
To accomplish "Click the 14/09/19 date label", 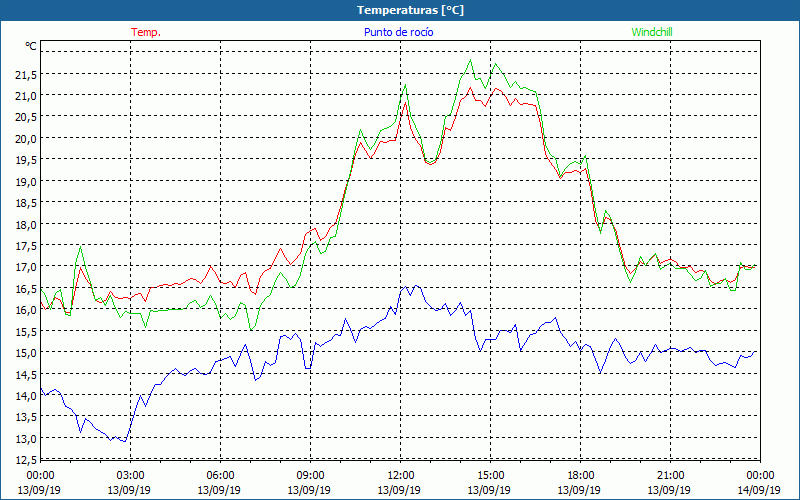I will (x=759, y=490).
